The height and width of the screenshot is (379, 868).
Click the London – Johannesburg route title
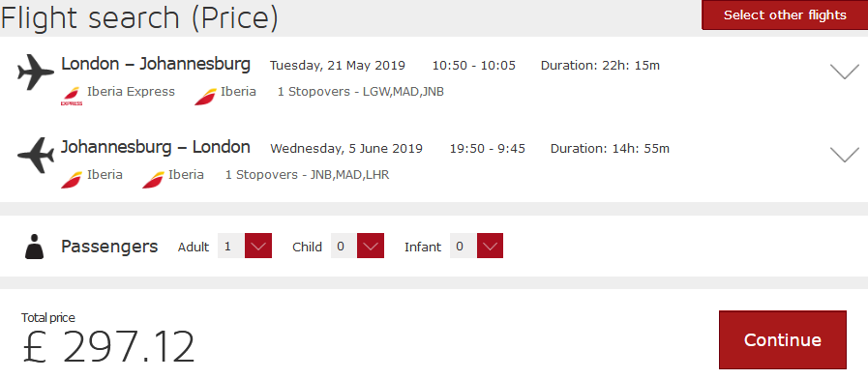(x=156, y=64)
